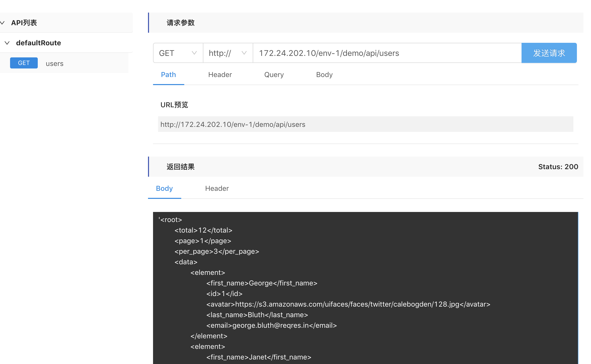Image resolution: width=591 pixels, height=364 pixels.
Task: Open the request Body tab
Action: [324, 75]
